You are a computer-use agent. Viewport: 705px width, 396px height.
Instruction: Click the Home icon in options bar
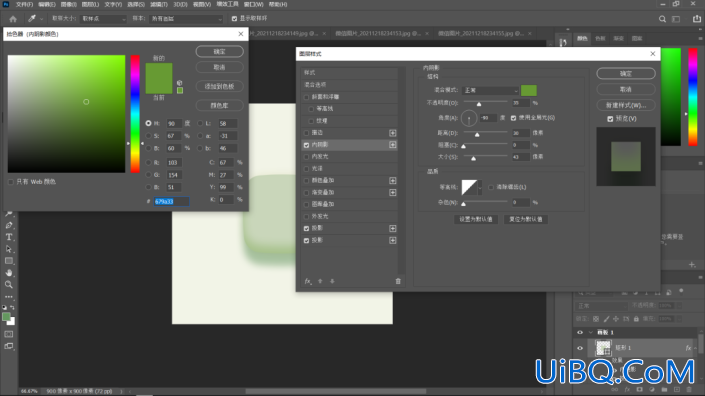tap(13, 19)
